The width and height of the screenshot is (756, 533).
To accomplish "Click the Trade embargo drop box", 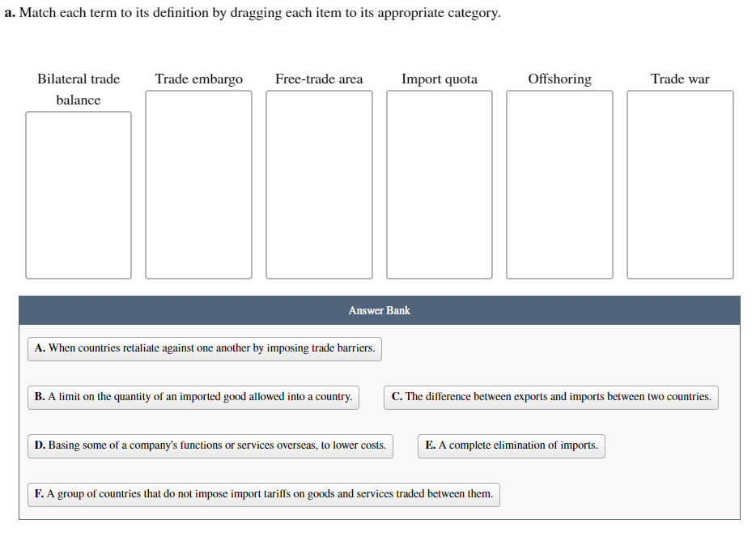I will [x=198, y=185].
